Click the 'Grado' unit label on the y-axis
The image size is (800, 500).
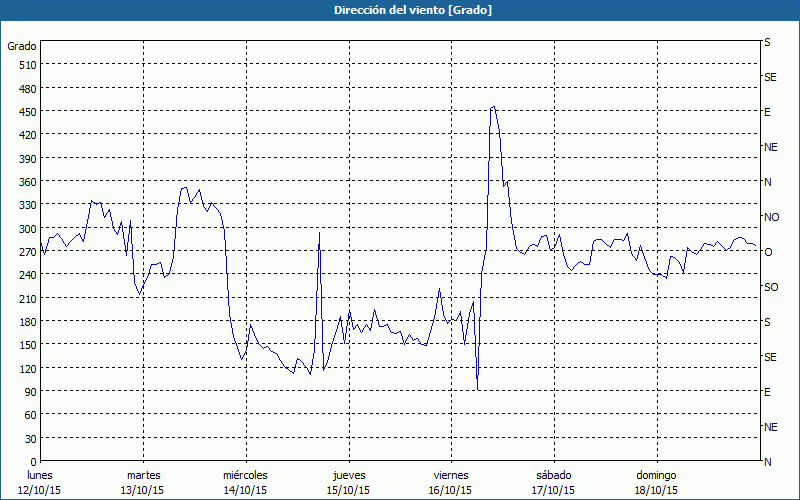[x=22, y=46]
